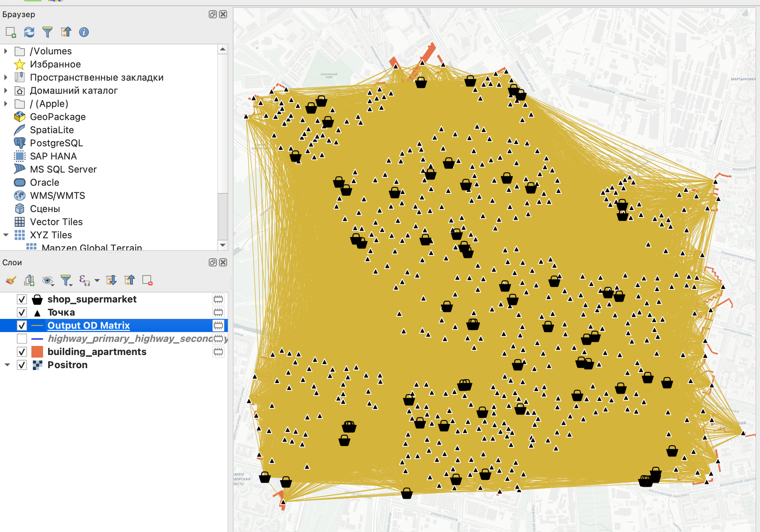Viewport: 760px width, 532px height.
Task: Click Add Selected Layers icon in Browser
Action: pyautogui.click(x=11, y=32)
